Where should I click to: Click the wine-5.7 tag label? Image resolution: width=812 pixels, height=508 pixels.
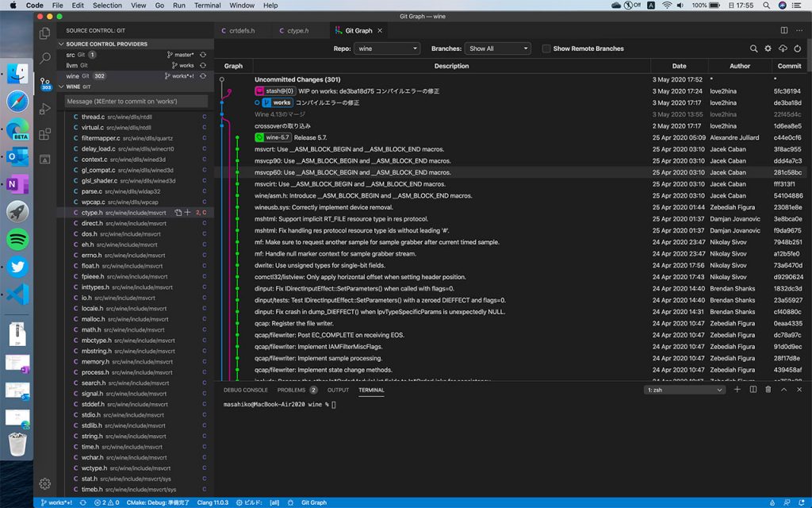point(274,137)
